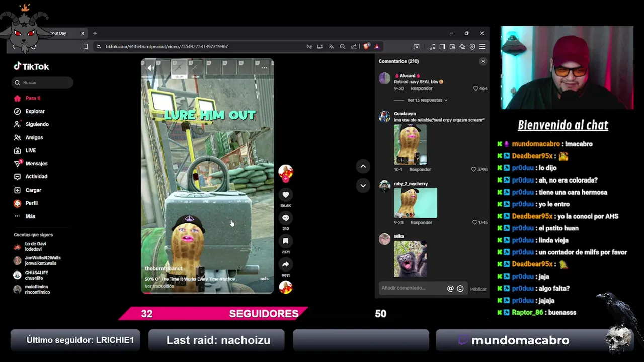
Task: Click the VPN shield icon in toolbar
Action: [x=472, y=47]
